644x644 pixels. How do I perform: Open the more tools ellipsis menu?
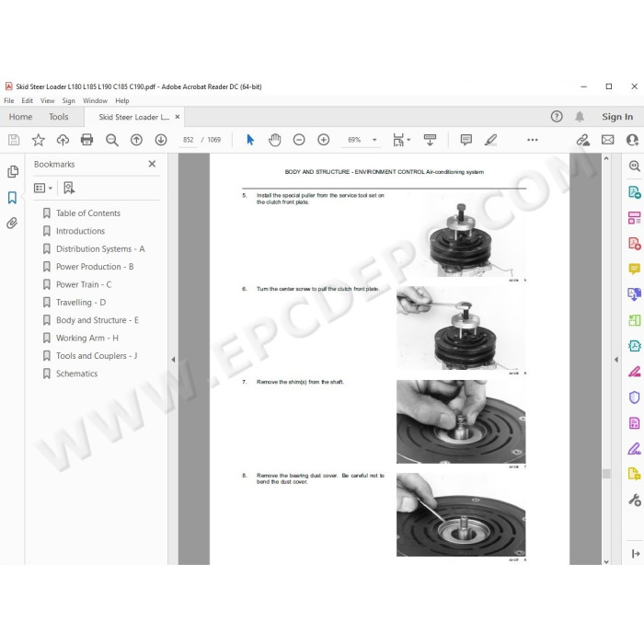point(533,140)
